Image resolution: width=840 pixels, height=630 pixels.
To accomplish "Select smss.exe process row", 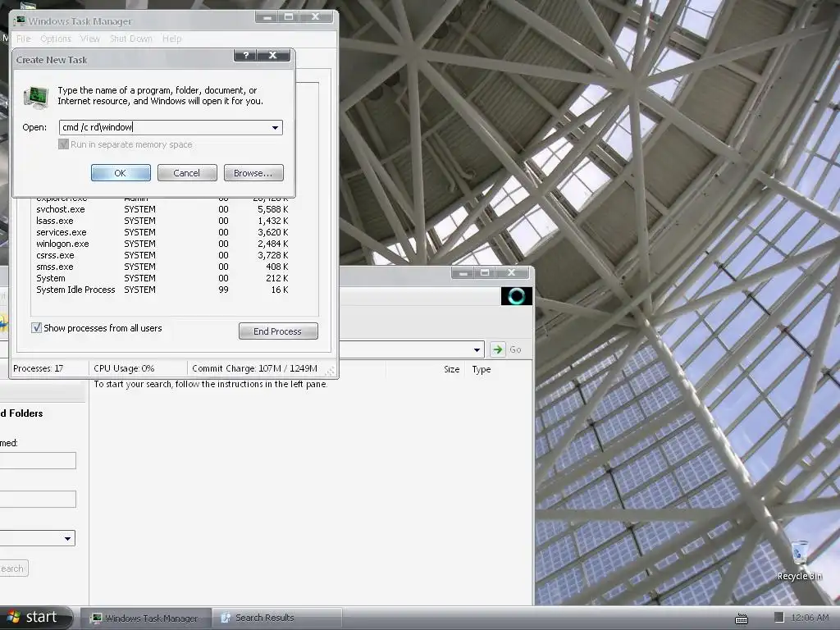I will click(163, 267).
